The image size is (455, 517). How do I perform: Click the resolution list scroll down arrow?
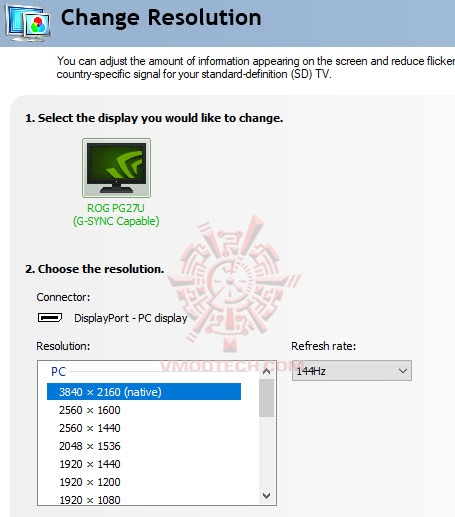[266, 496]
